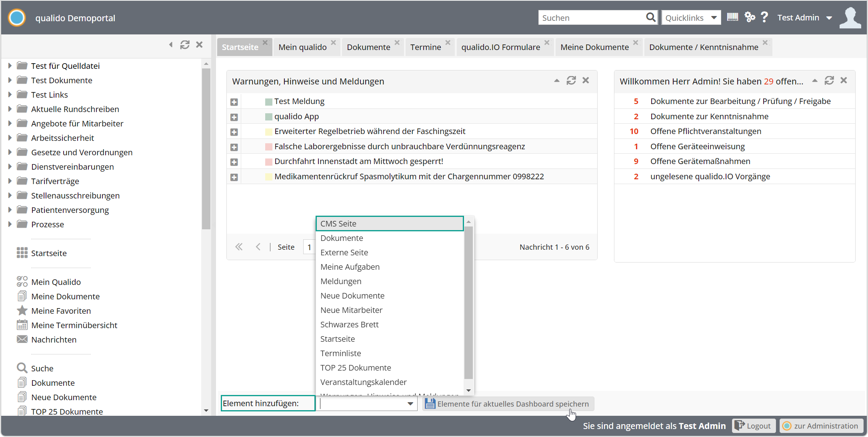Screen dimensions: 868x437
Task: Open Nachrichten envelope entry in sidebar
Action: pyautogui.click(x=54, y=340)
